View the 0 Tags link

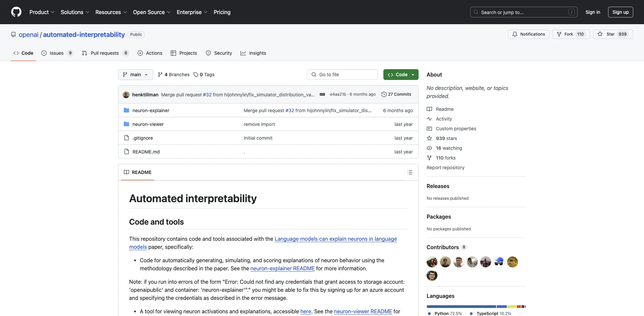point(204,75)
